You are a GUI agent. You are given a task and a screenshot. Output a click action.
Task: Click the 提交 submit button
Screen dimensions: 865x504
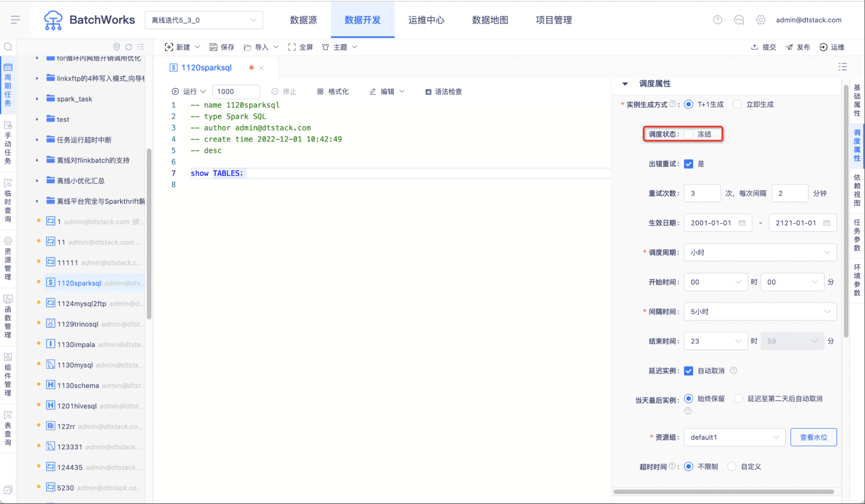pyautogui.click(x=763, y=47)
